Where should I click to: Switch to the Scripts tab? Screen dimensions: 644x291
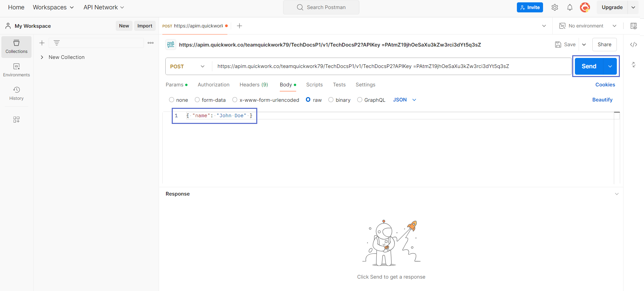pos(314,85)
